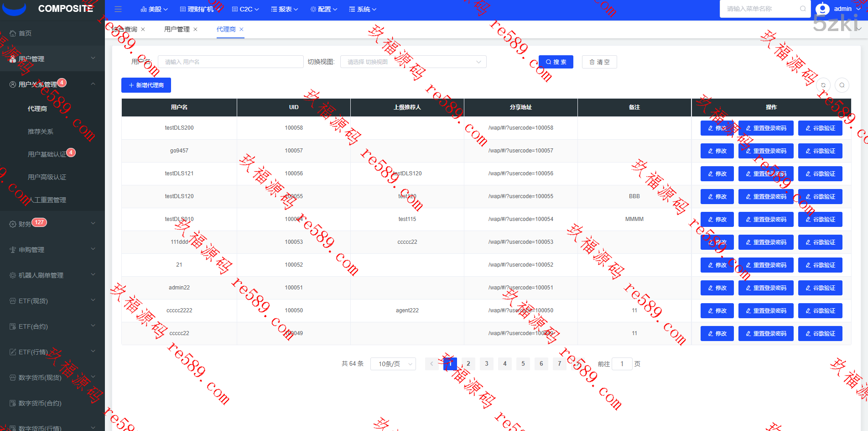
Task: Open the 10条/页 page size dropdown
Action: pos(393,364)
